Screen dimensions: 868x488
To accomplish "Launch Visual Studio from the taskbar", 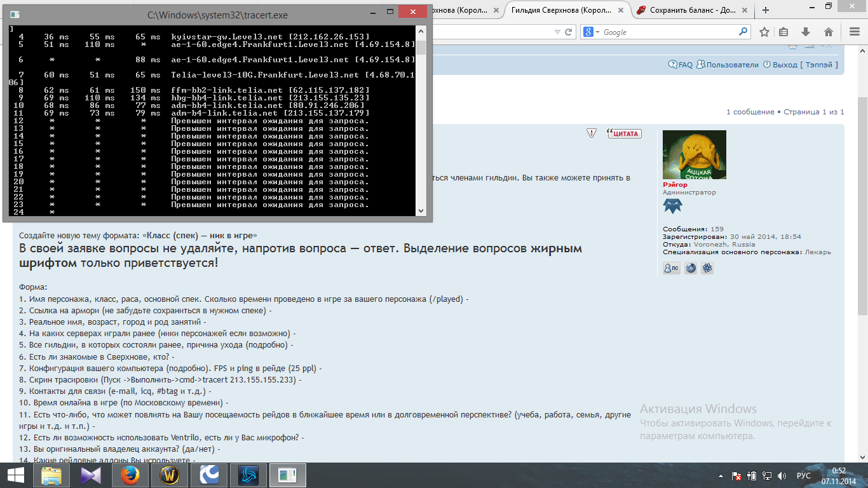I will pyautogui.click(x=91, y=475).
